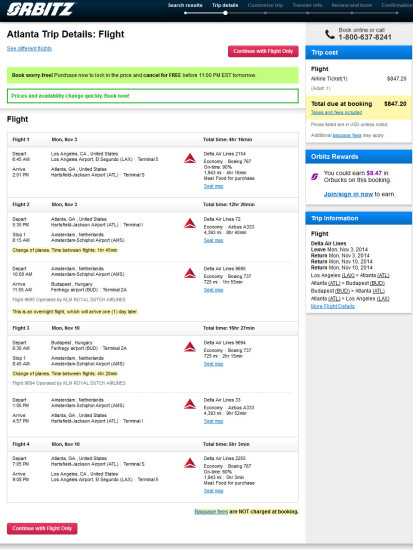The image size is (413, 550).
Task: Open Seat map for Delta 9695
Action: [x=213, y=290]
